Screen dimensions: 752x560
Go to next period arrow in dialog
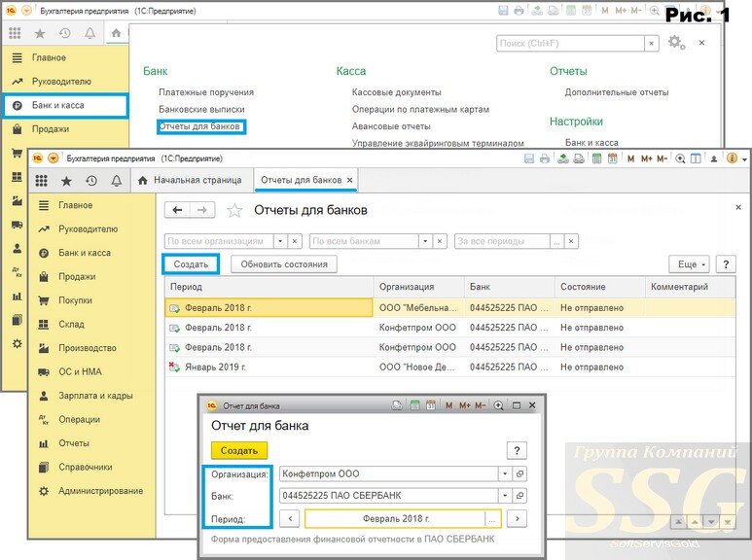[x=517, y=518]
